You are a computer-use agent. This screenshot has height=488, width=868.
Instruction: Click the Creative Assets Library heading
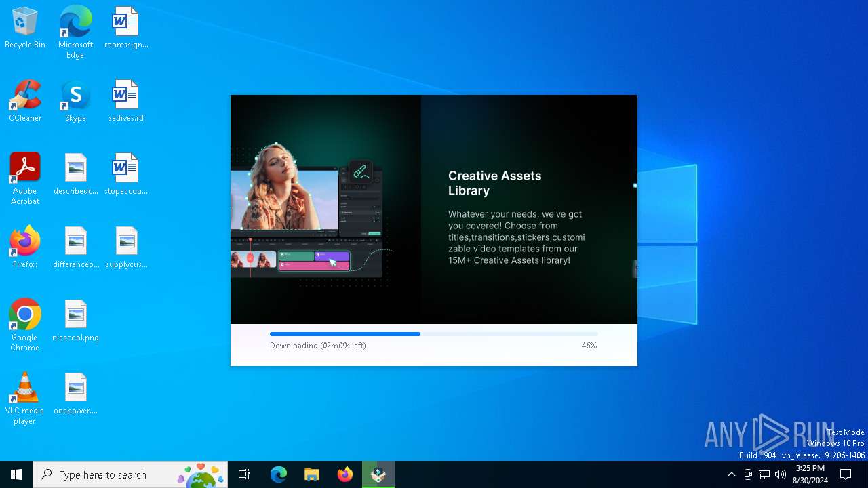click(x=495, y=183)
